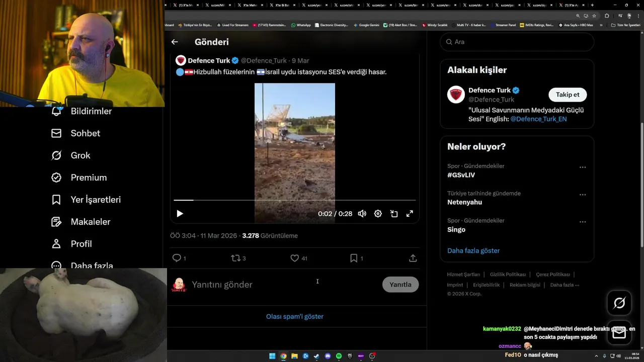Follow Defence Turk with Takip et
The height and width of the screenshot is (362, 644).
(568, 95)
